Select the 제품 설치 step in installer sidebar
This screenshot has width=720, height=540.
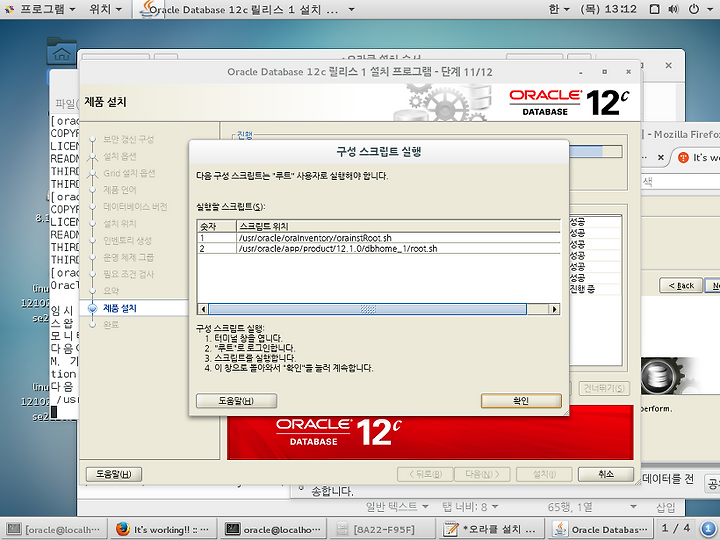119,308
